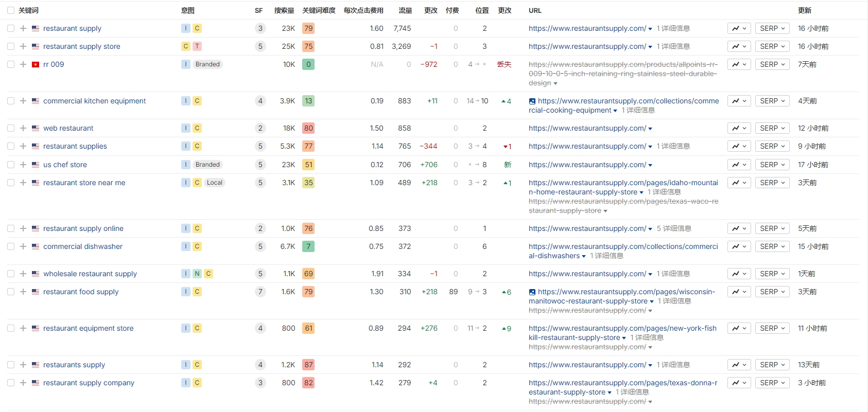Sort by 位置 column header
Image resolution: width=868 pixels, height=412 pixels.
(x=482, y=10)
